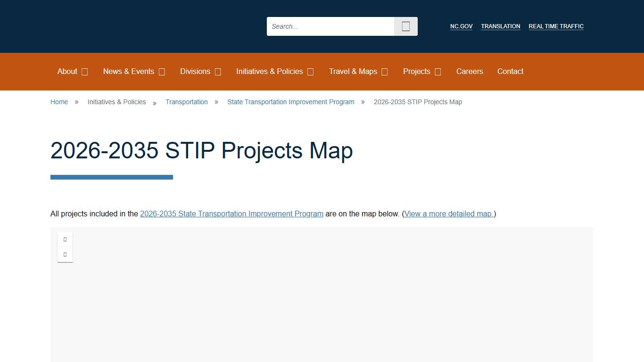Open State Transportation Improvement Program breadcrumb
The image size is (644, 362).
pos(290,102)
